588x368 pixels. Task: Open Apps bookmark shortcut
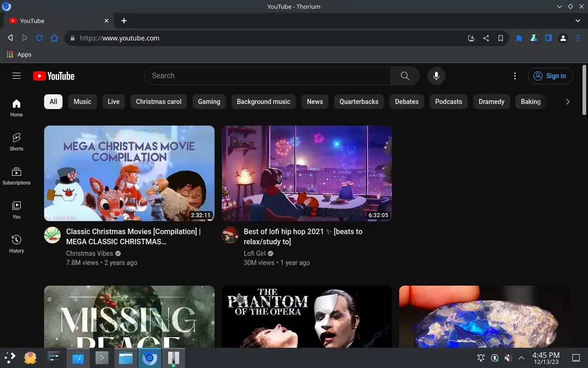(19, 54)
